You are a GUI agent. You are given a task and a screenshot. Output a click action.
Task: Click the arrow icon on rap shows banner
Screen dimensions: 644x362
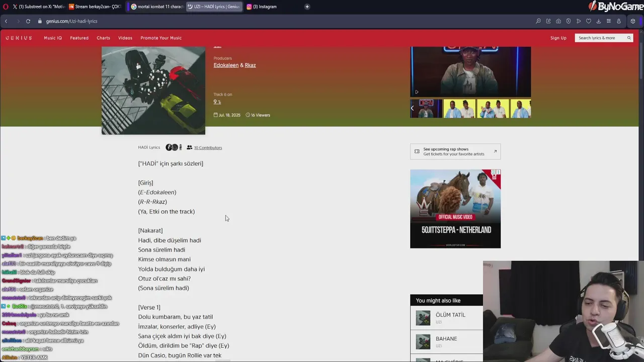pyautogui.click(x=495, y=151)
